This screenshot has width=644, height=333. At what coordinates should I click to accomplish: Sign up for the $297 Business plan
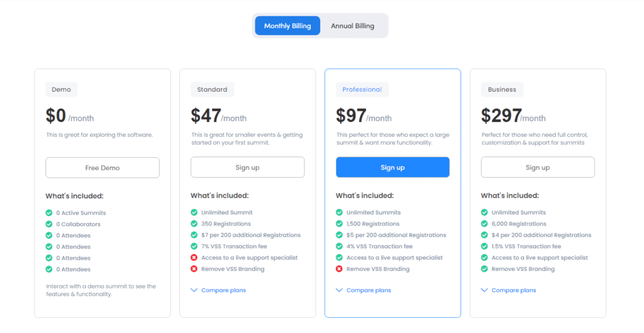pyautogui.click(x=538, y=167)
